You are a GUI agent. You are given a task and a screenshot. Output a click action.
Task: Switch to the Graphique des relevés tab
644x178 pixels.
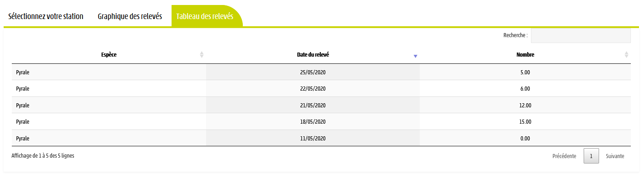tap(130, 16)
